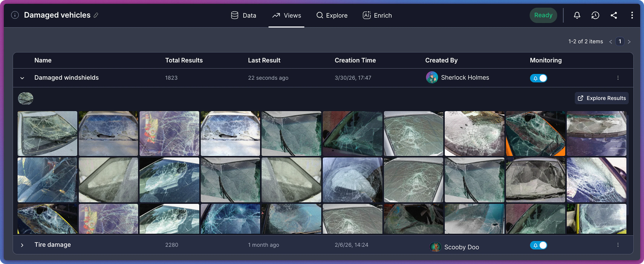This screenshot has height=264, width=644.
Task: Click Sherlock Holmes in Created By column
Action: (465, 78)
